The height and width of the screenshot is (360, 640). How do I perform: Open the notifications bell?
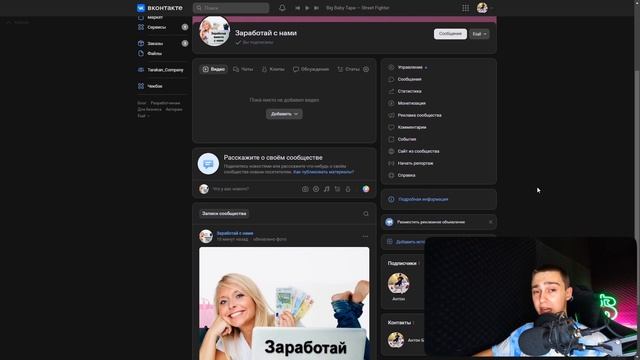pos(282,8)
